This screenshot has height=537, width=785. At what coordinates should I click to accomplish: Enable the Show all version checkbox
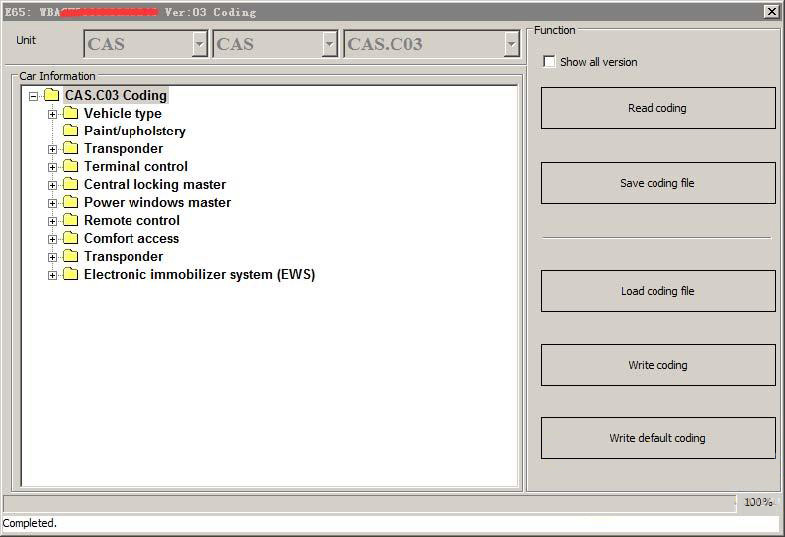pos(548,62)
